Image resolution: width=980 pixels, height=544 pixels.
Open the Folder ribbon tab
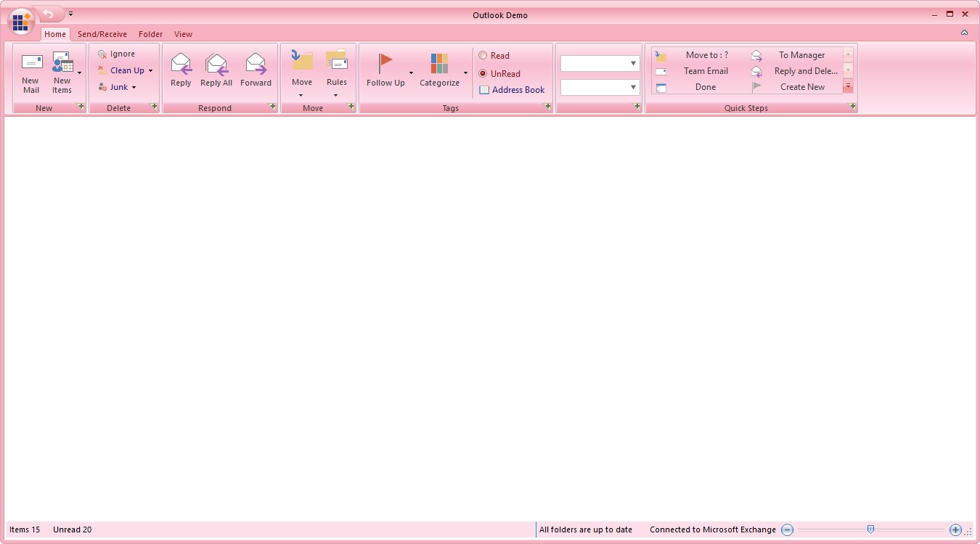coord(151,34)
